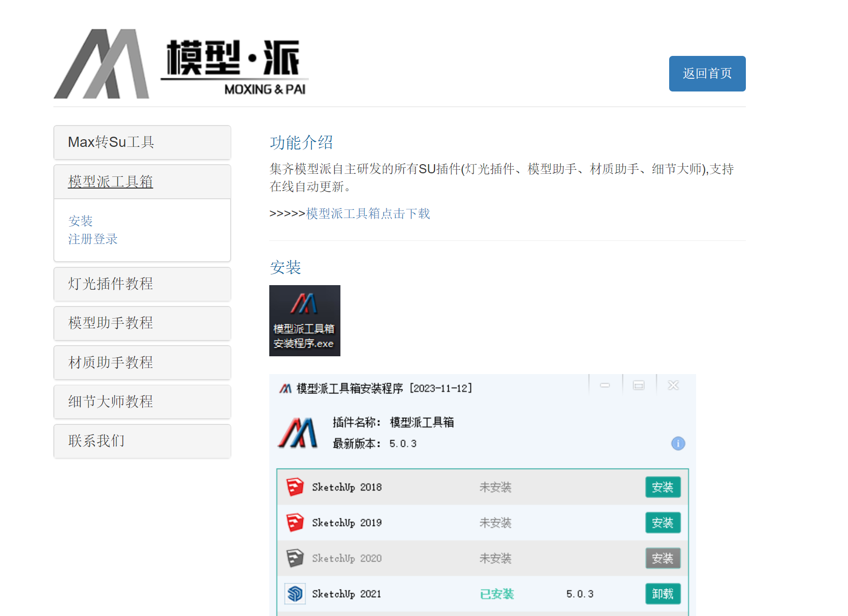Click the 最新版本: 5.0.3 text

[374, 444]
